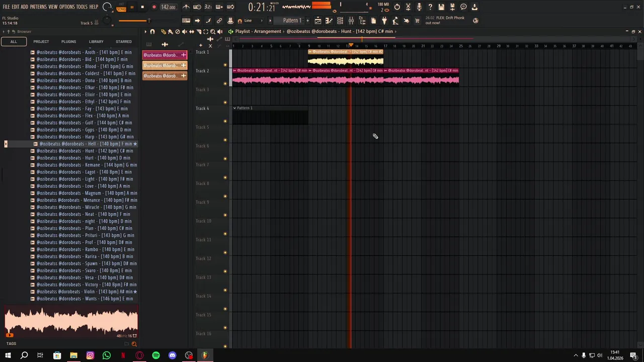Adjust the main volume slider in toolbar
The height and width of the screenshot is (362, 644).
[134, 21]
